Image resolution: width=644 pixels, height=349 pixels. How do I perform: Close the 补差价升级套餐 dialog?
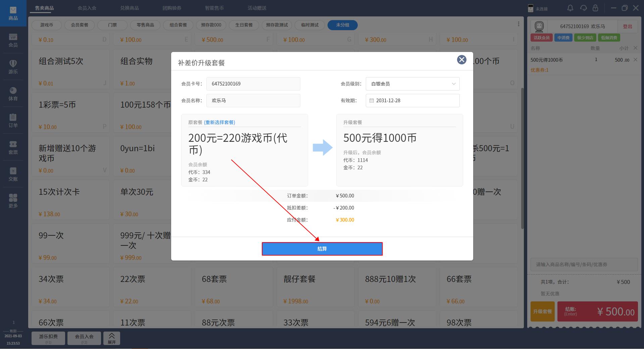(462, 60)
